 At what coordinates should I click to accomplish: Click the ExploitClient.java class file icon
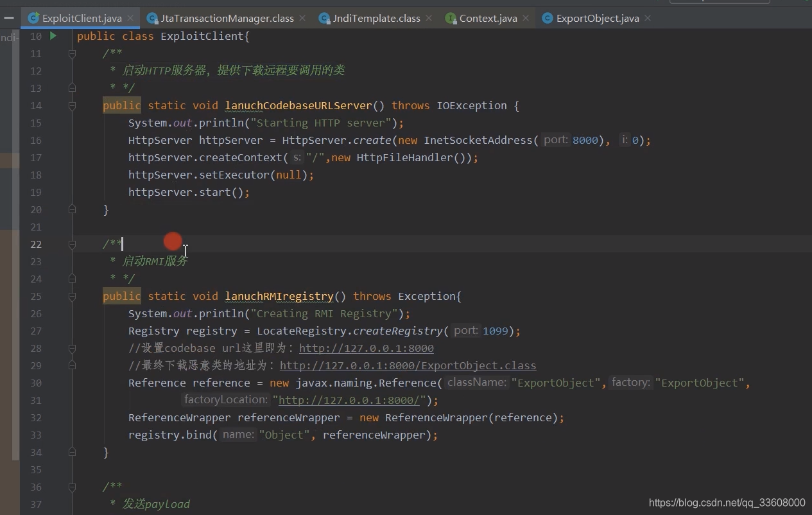[34, 18]
